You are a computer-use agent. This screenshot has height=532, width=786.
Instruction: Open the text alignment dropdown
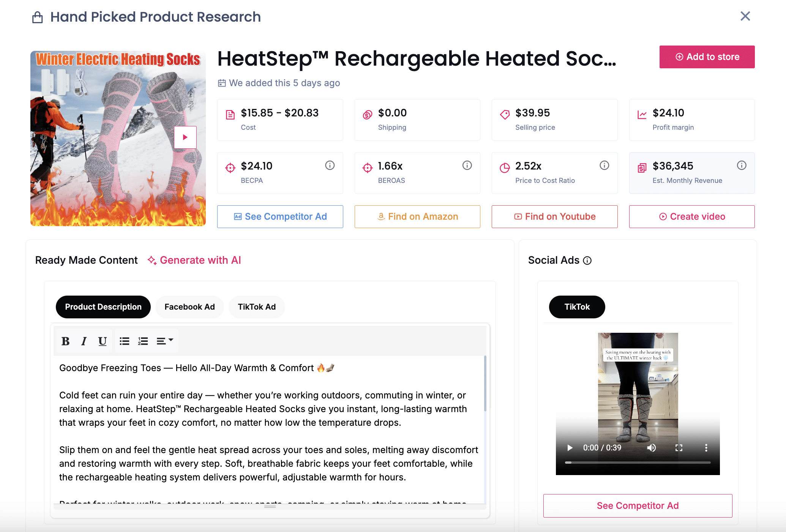coord(165,341)
